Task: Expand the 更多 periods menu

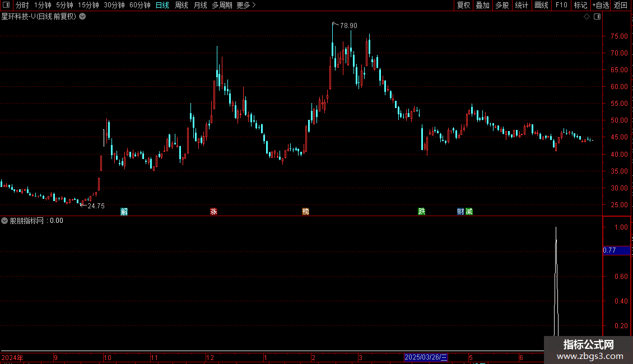Action: (x=246, y=5)
